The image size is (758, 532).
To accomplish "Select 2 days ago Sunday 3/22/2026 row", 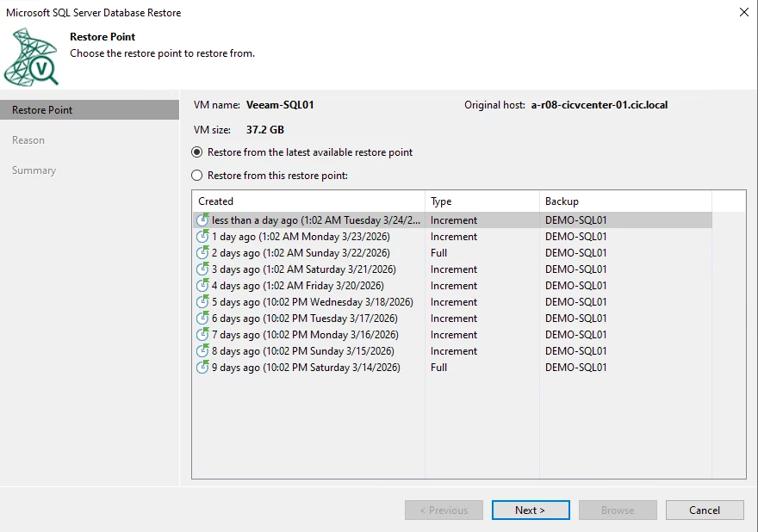I will 452,253.
